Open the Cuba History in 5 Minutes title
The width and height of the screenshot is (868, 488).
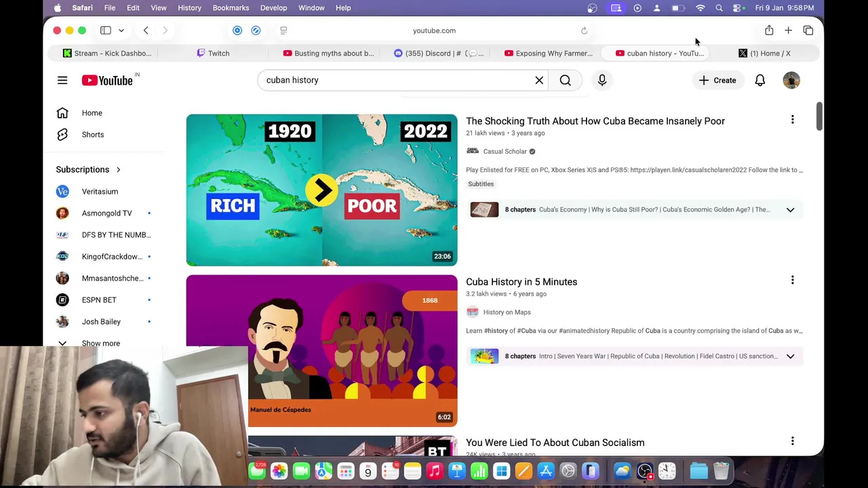(521, 282)
